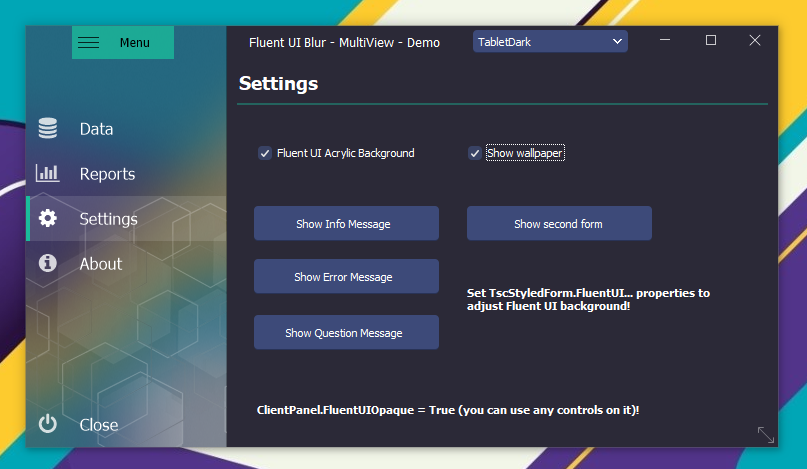Click the Data database icon
This screenshot has height=469, width=807.
tap(48, 128)
